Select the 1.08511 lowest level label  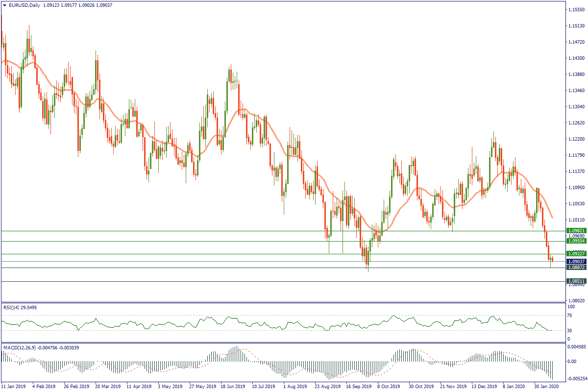pos(576,282)
